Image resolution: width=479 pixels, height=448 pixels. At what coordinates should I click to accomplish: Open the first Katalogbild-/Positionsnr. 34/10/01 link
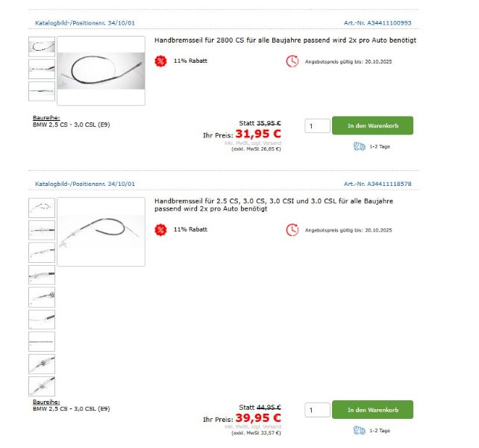tap(84, 23)
